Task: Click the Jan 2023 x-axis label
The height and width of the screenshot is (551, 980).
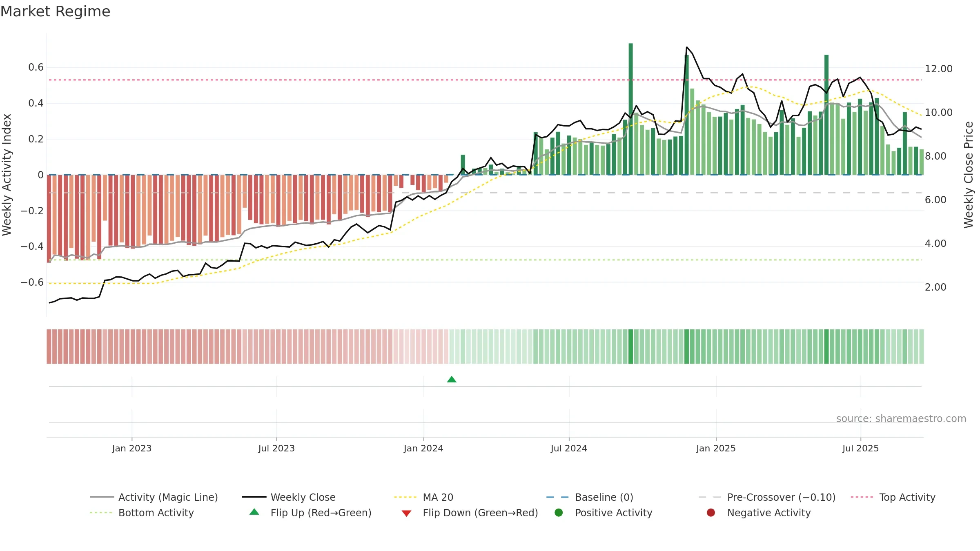Action: pos(132,449)
